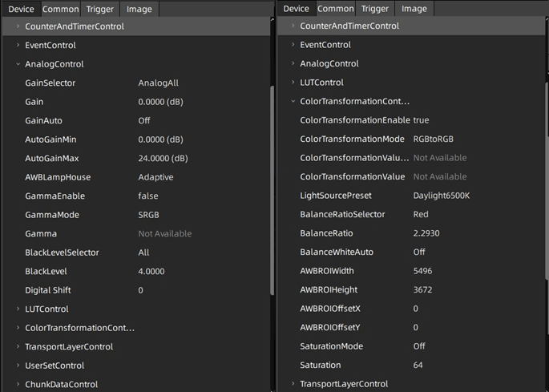Select AWBLampHouse Adaptive value
Viewport: 549px width, 392px height.
coord(155,177)
